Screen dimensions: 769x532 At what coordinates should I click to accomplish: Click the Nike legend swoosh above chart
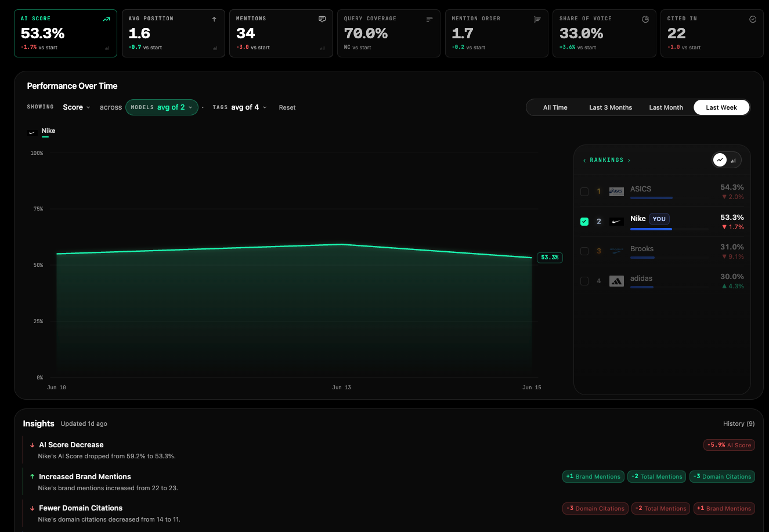[33, 133]
